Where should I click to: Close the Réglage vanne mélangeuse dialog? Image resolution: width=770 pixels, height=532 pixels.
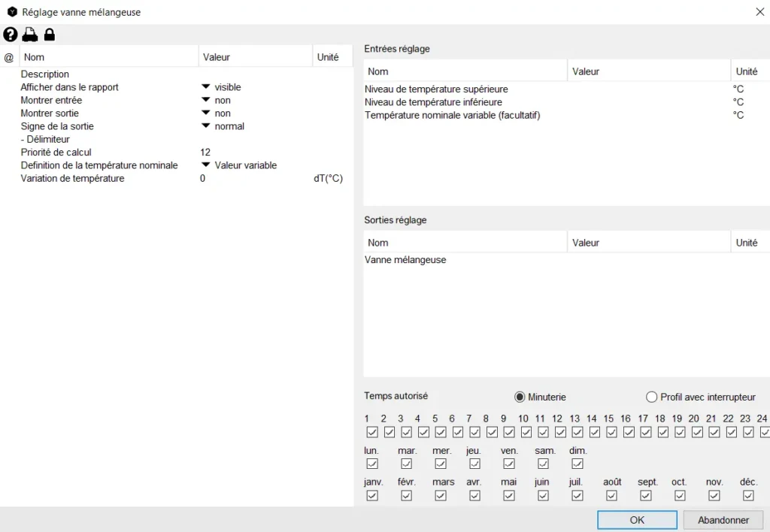click(759, 12)
